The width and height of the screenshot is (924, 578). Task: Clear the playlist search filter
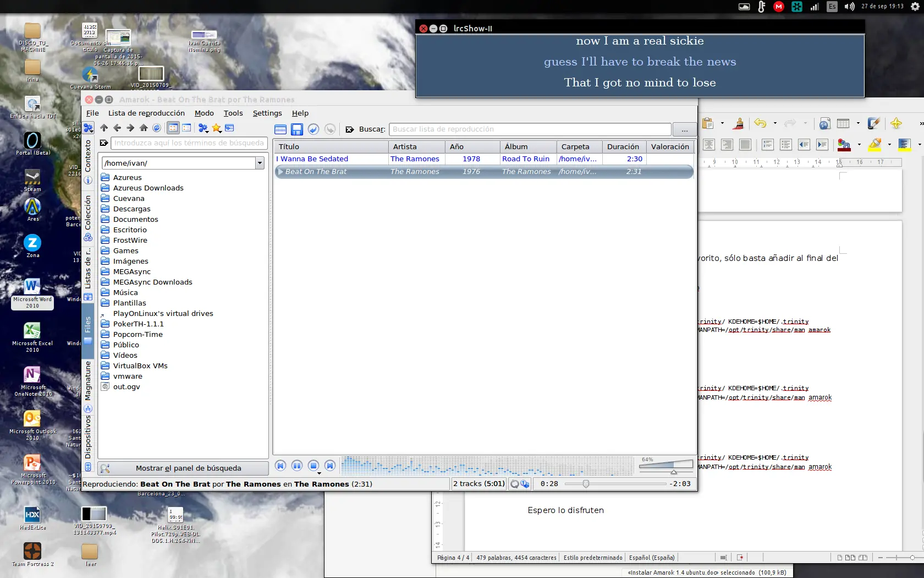point(349,129)
